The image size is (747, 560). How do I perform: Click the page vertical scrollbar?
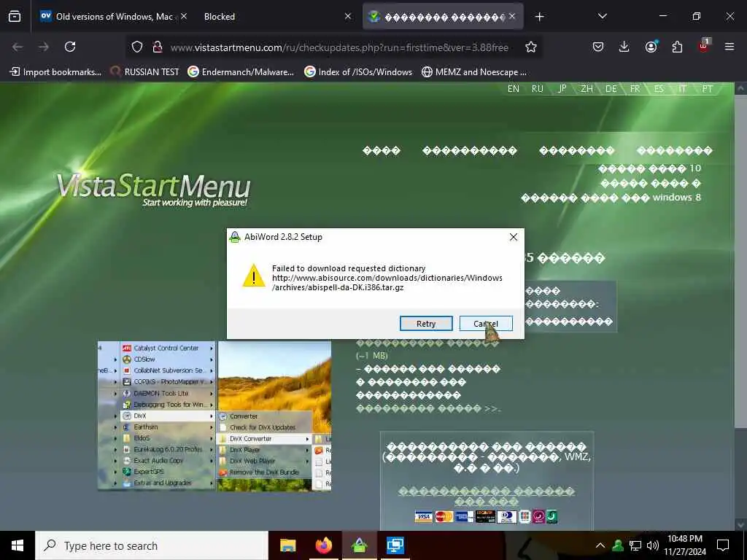click(x=740, y=262)
